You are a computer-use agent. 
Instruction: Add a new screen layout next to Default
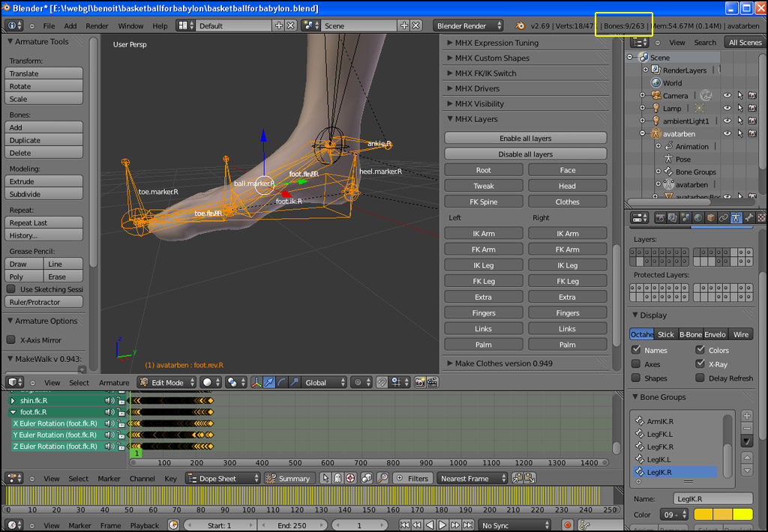click(x=279, y=25)
